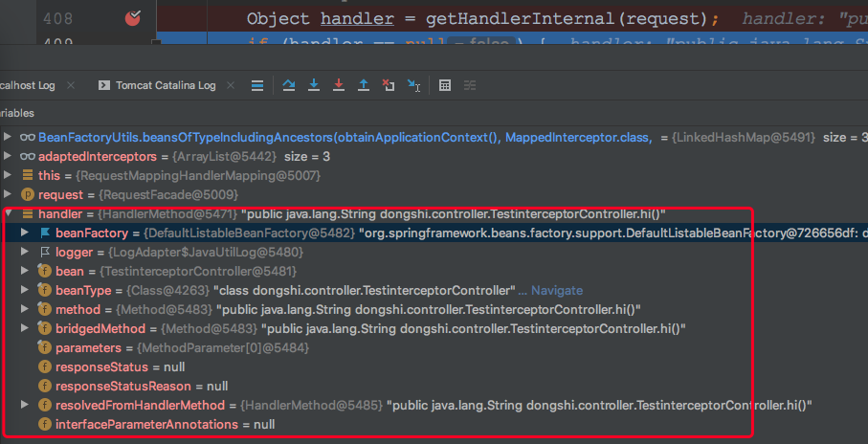Click 'getHandlerInternal' in the code line 408
This screenshot has width=868, height=444.
[520, 19]
